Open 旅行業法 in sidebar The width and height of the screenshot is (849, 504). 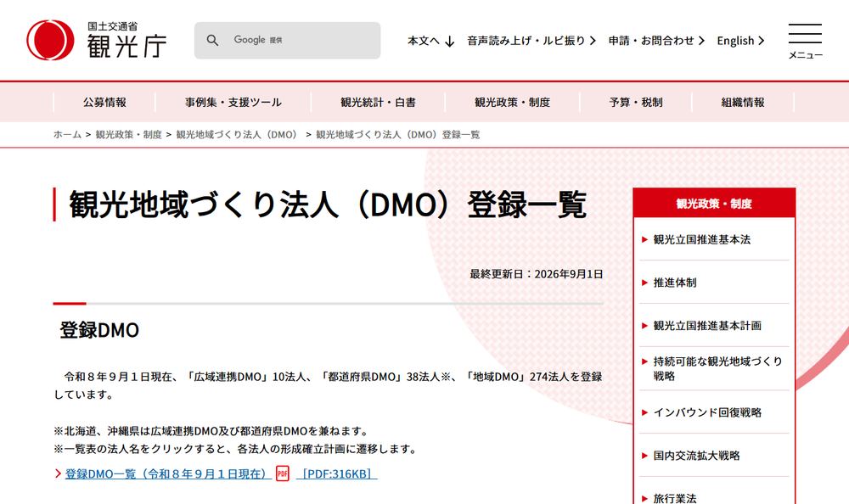(675, 498)
